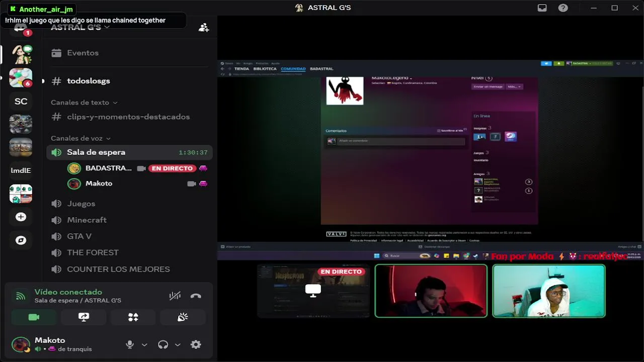644x362 pixels.
Task: Expand the ASTRAL G'S server menu chevron
Action: click(107, 27)
